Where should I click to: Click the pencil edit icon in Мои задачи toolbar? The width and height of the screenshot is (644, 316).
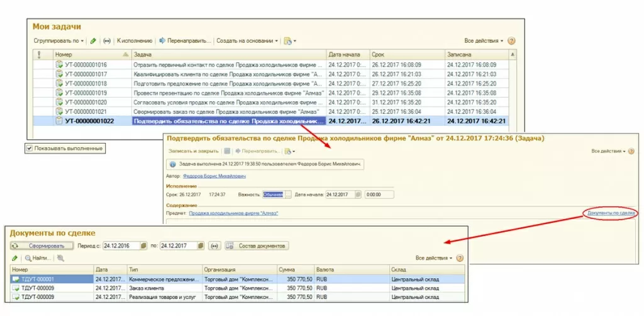click(x=93, y=41)
